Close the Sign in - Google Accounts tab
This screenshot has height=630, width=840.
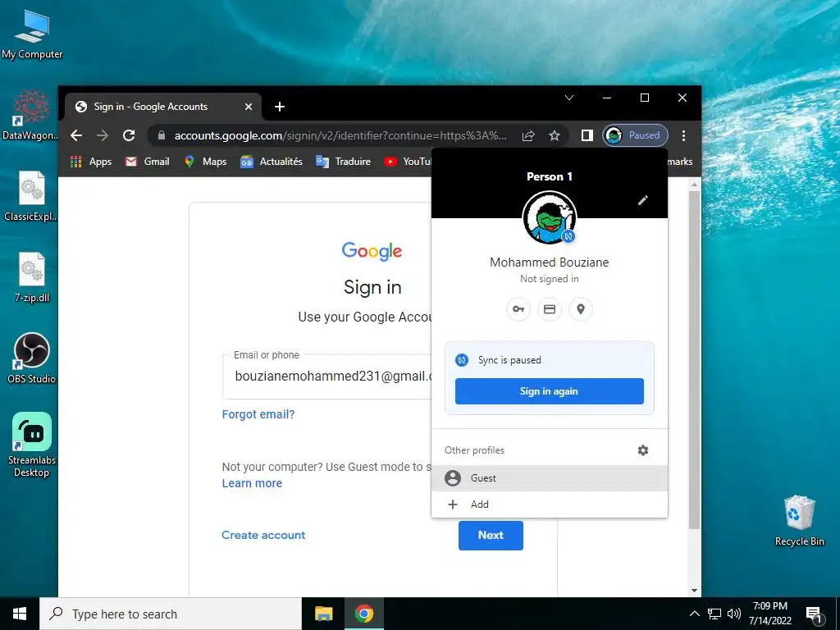click(x=249, y=107)
